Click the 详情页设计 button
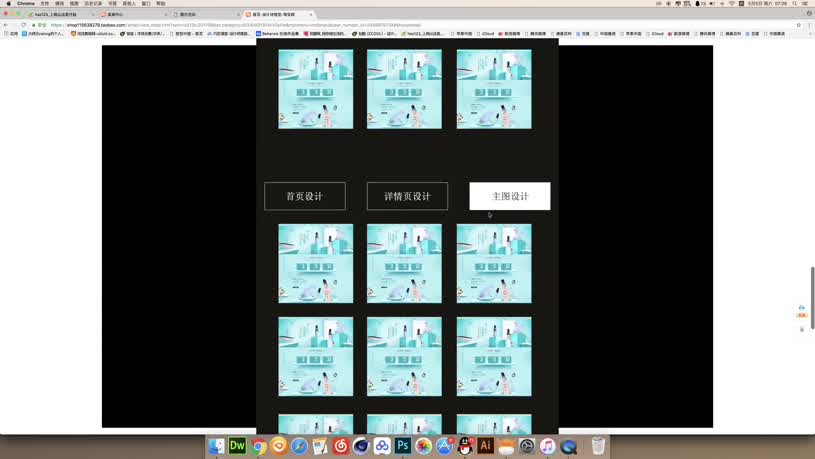This screenshot has width=815, height=459. 407,196
